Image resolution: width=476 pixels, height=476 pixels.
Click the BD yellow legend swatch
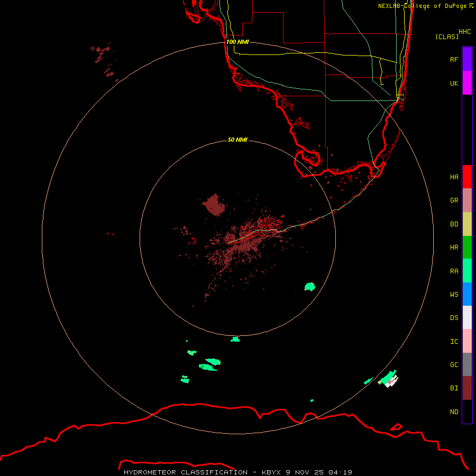(467, 224)
